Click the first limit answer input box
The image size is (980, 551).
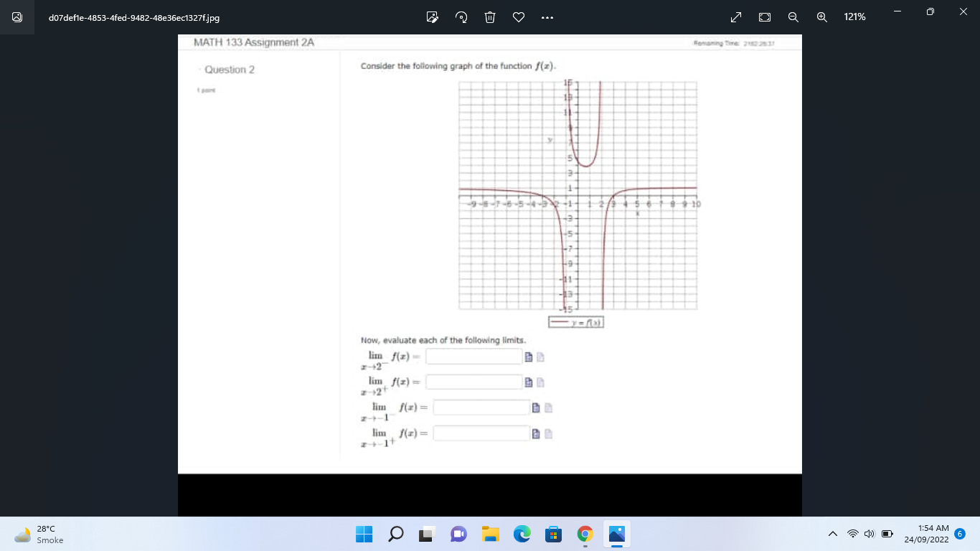click(x=473, y=356)
